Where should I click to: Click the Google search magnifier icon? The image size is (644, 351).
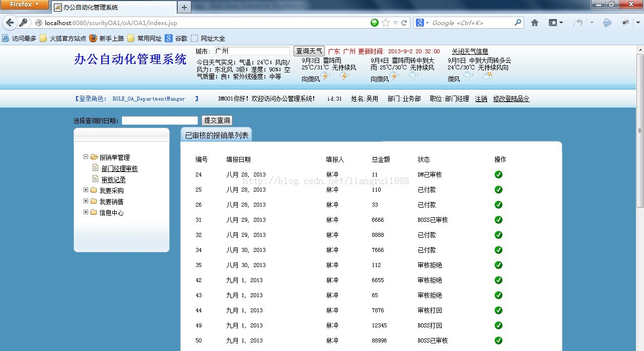click(517, 23)
